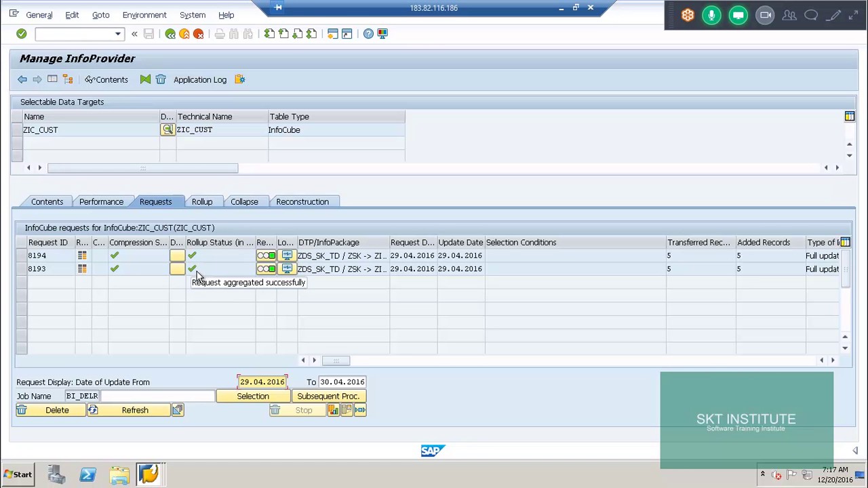Click the traffic light status for request 8193

(266, 269)
